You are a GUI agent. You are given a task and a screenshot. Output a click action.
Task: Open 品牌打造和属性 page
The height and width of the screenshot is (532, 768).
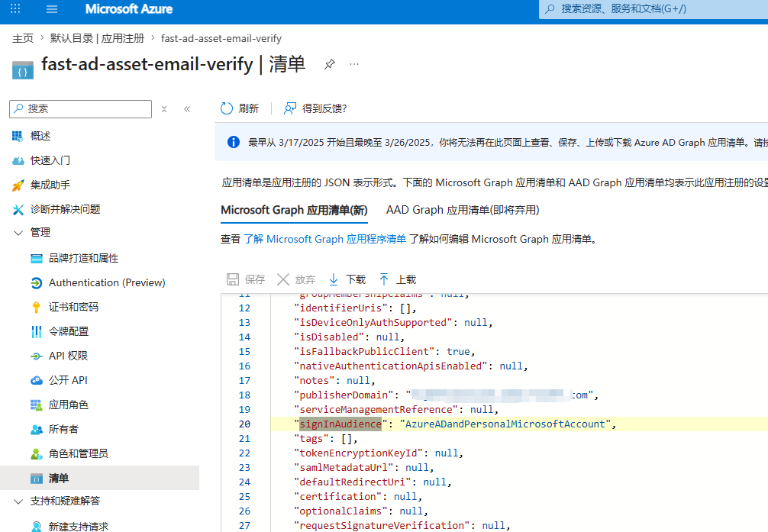point(83,258)
